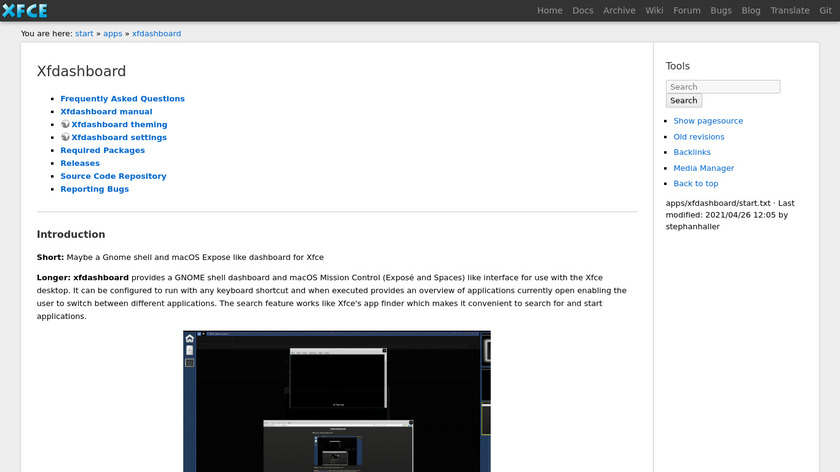This screenshot has height=472, width=840.
Task: Open the Xfdashboard settings link
Action: (x=119, y=137)
